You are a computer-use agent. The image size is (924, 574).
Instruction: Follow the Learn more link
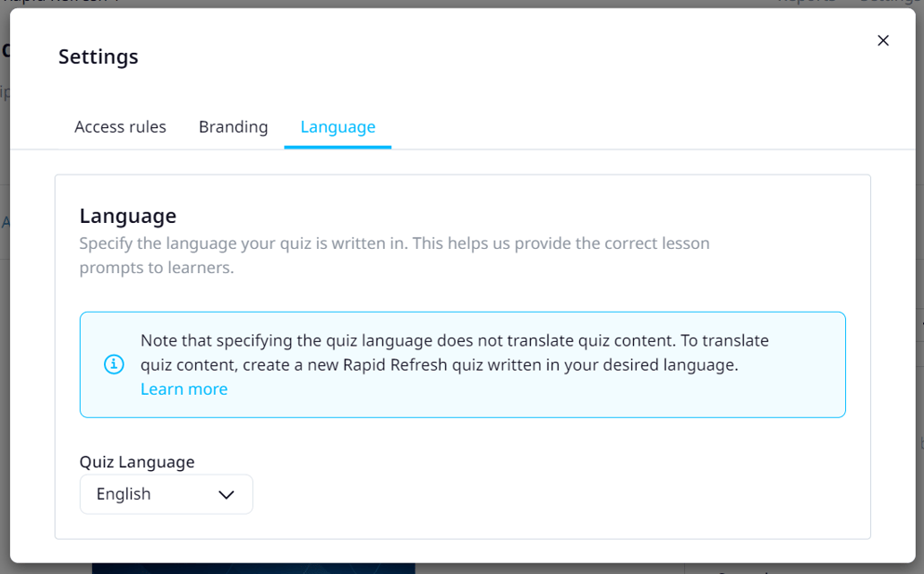(x=184, y=389)
